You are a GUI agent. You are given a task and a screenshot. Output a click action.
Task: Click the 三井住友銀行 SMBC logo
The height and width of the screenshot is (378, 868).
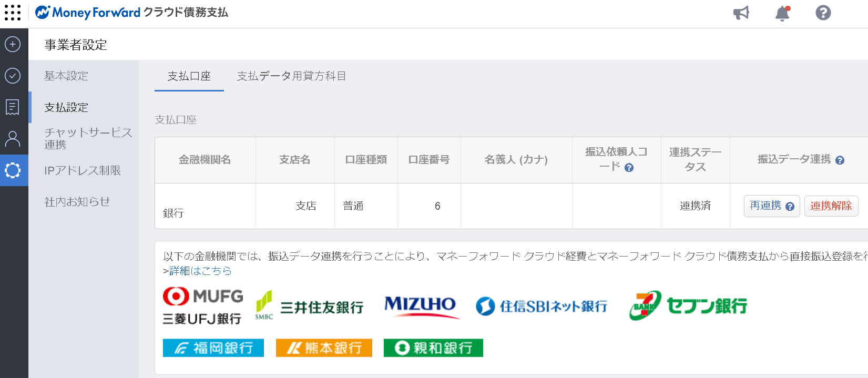tap(310, 306)
